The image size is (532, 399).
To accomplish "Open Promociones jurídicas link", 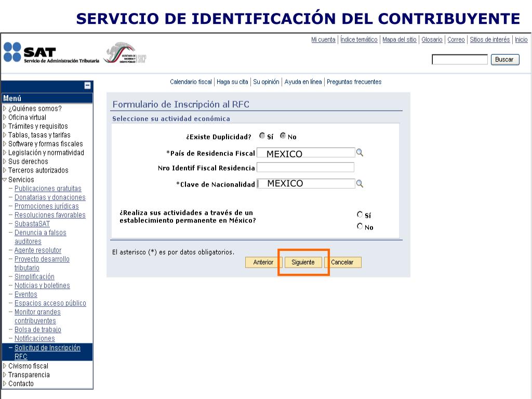I will tap(46, 206).
